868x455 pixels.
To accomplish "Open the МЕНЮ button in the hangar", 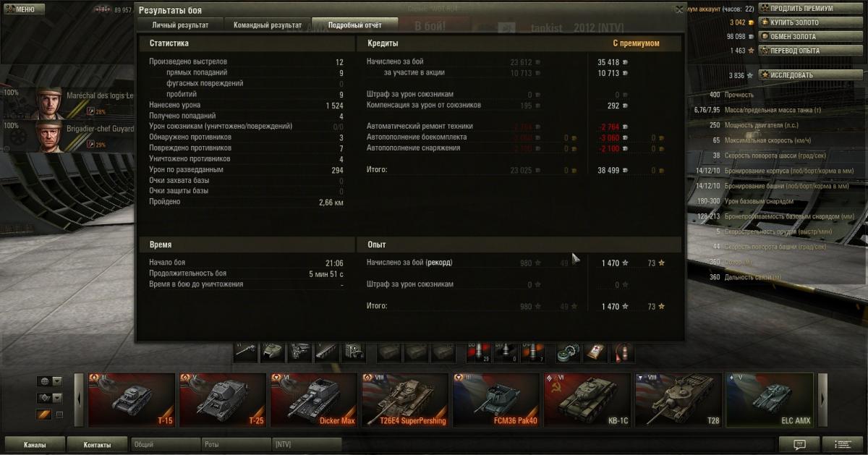I will click(x=25, y=9).
